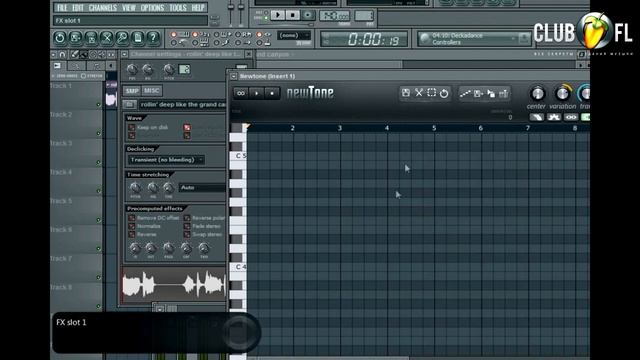Open the Time stretching Auto dropdown
This screenshot has width=640, height=360.
[x=202, y=187]
